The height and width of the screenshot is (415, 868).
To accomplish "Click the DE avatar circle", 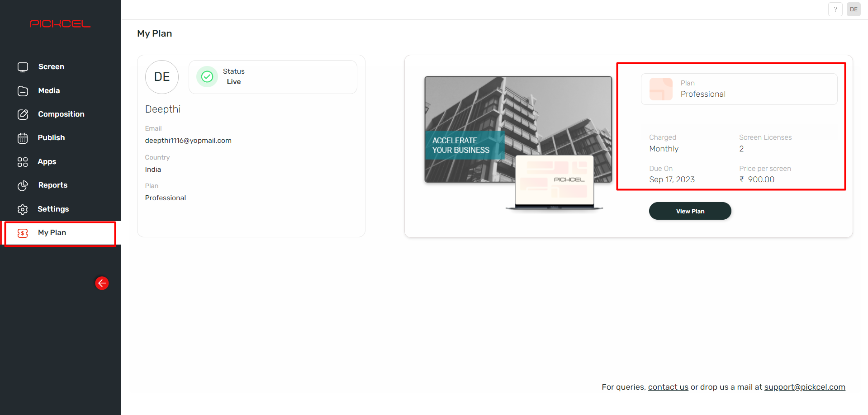I will (x=162, y=77).
